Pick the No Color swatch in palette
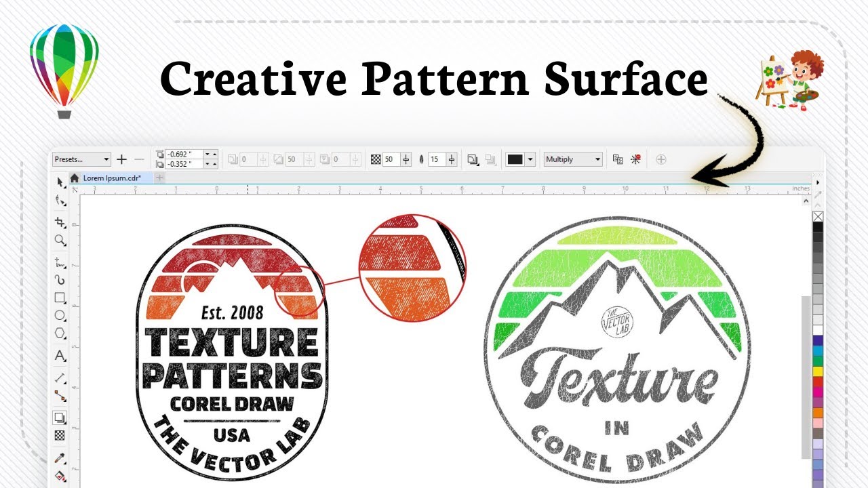The width and height of the screenshot is (868, 488). tap(818, 216)
